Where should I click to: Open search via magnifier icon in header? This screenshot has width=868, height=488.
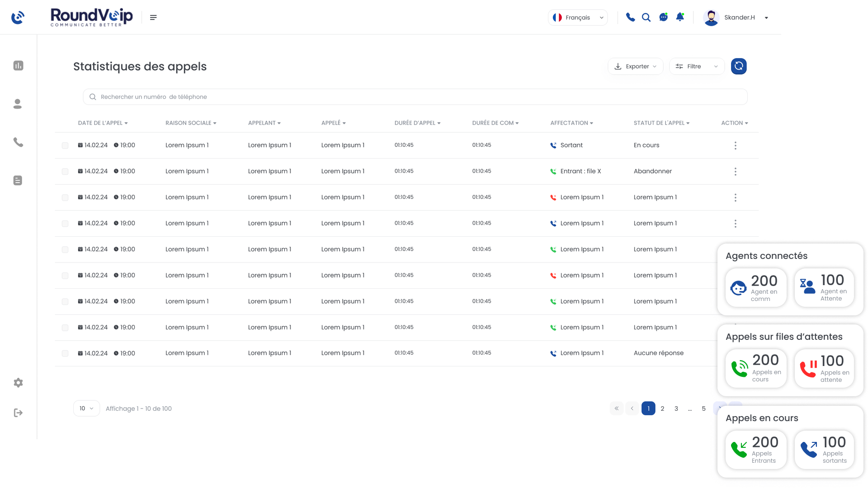click(x=646, y=17)
